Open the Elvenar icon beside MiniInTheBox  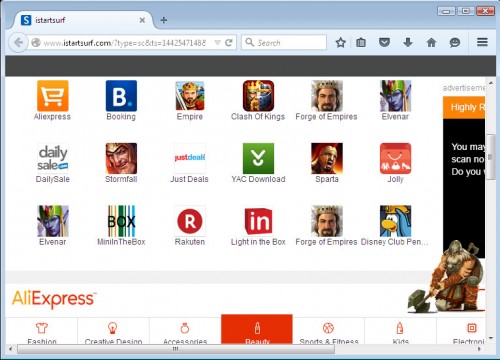(x=53, y=221)
